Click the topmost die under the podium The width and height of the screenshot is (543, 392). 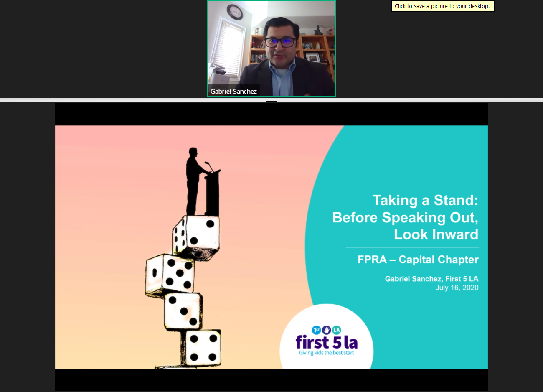tap(197, 235)
